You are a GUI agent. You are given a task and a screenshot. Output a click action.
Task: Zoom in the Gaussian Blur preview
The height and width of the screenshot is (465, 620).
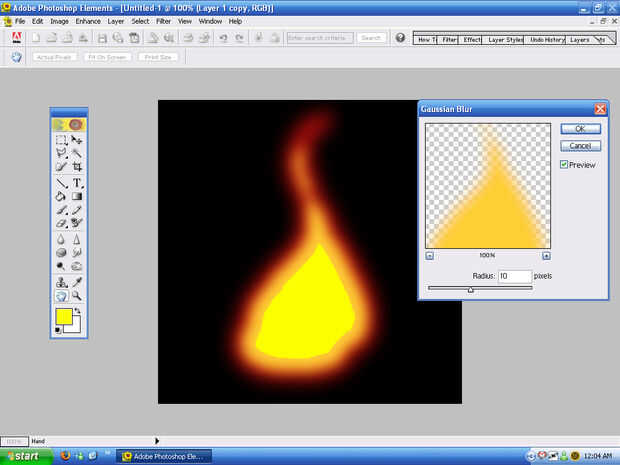pos(546,256)
